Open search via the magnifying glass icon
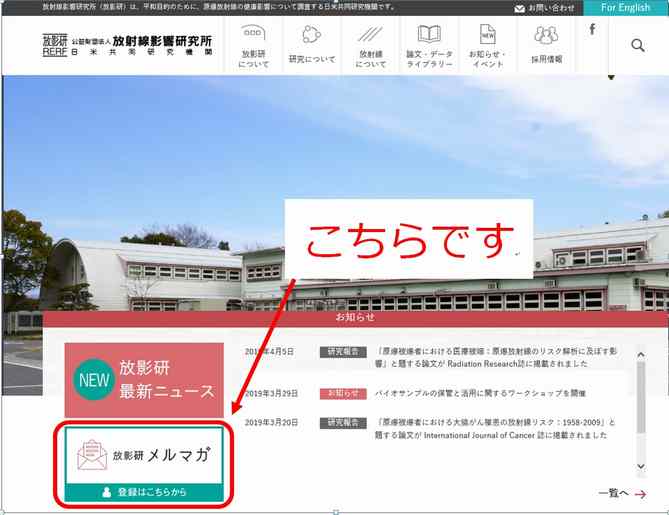 click(x=637, y=45)
